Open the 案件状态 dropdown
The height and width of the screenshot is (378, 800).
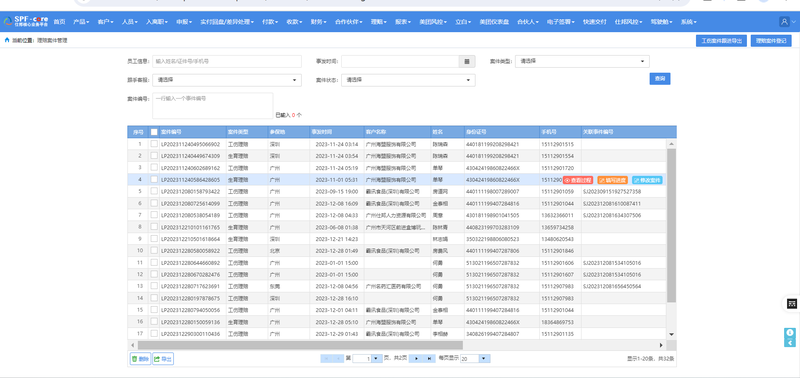click(408, 80)
